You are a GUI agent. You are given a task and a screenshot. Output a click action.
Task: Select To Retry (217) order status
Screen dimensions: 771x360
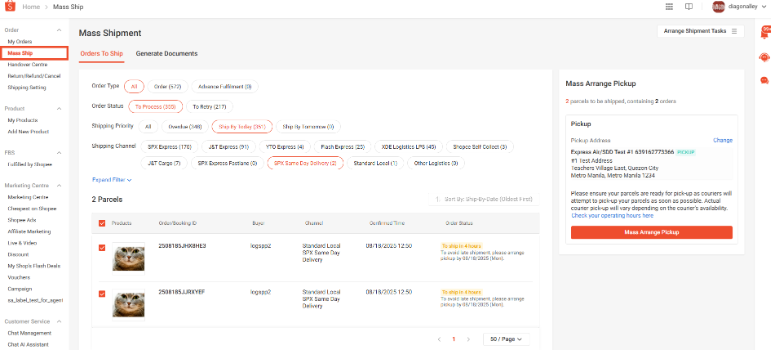pos(209,107)
